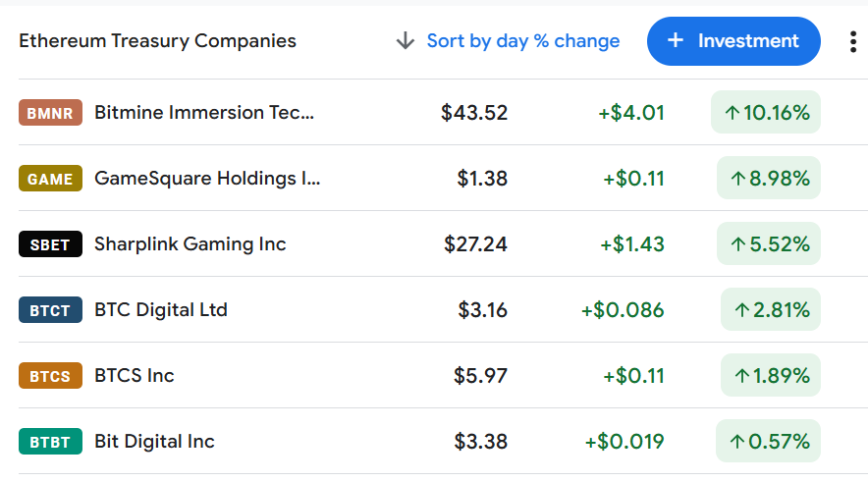868x482 pixels.
Task: Click the sort direction down arrow
Action: click(x=406, y=41)
